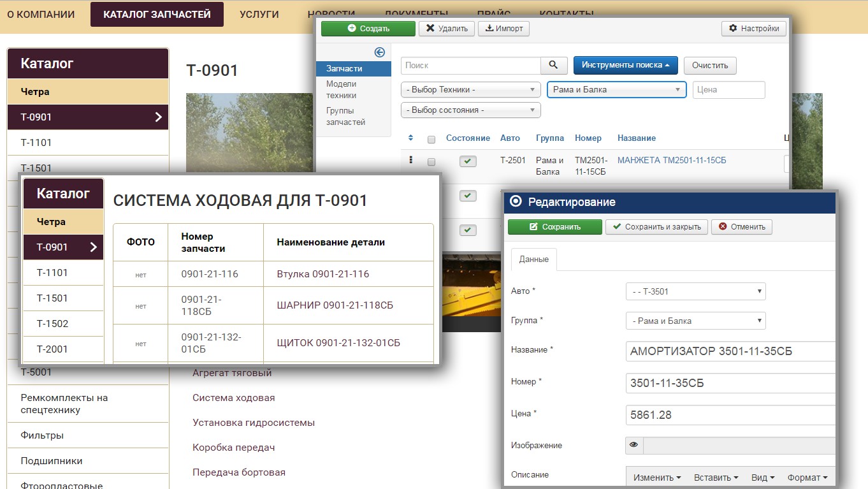Click the eye icon beside Изображение

[x=633, y=445]
